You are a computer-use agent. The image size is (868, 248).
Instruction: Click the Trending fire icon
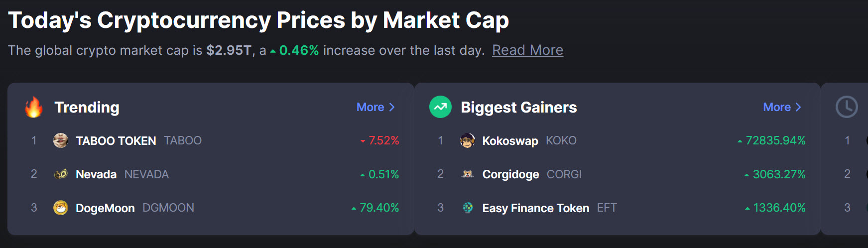34,107
